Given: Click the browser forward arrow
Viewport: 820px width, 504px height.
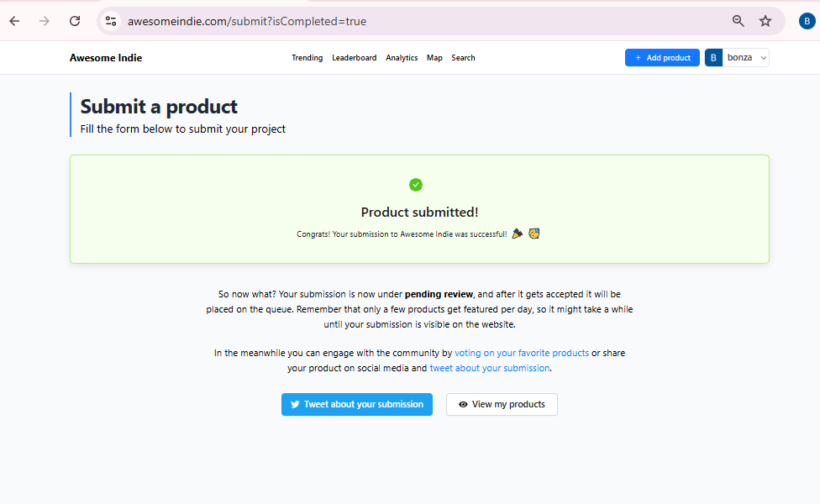Looking at the screenshot, I should (x=45, y=21).
